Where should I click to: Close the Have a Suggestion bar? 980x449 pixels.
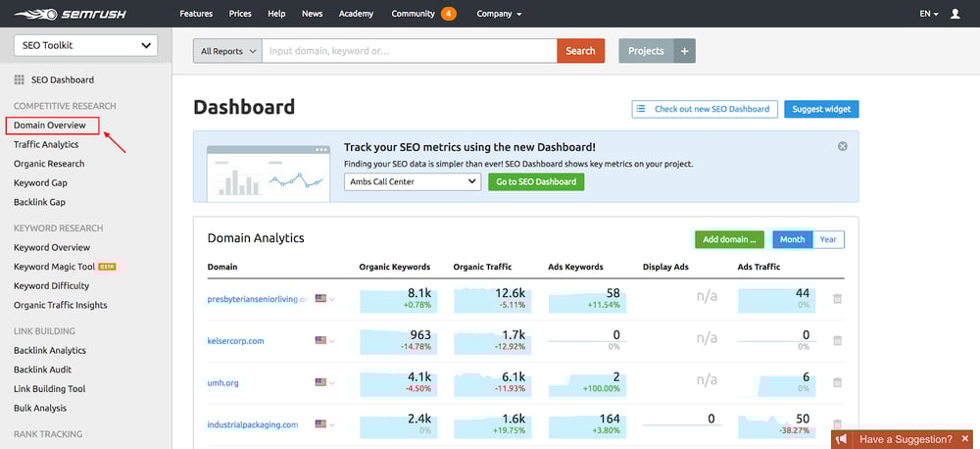click(x=965, y=439)
